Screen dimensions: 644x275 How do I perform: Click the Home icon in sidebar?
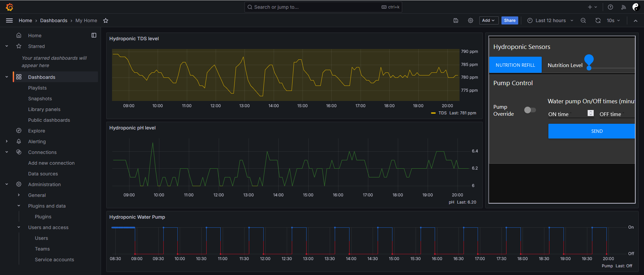coord(19,35)
